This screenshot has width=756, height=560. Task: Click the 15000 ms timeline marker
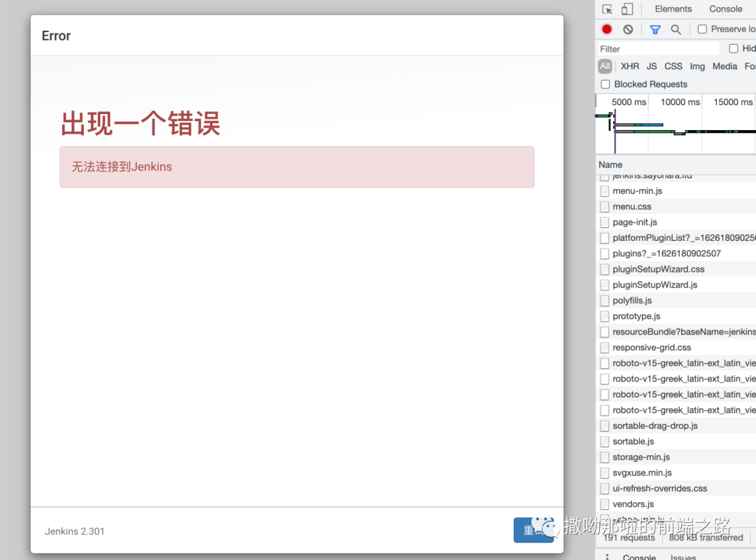(733, 102)
